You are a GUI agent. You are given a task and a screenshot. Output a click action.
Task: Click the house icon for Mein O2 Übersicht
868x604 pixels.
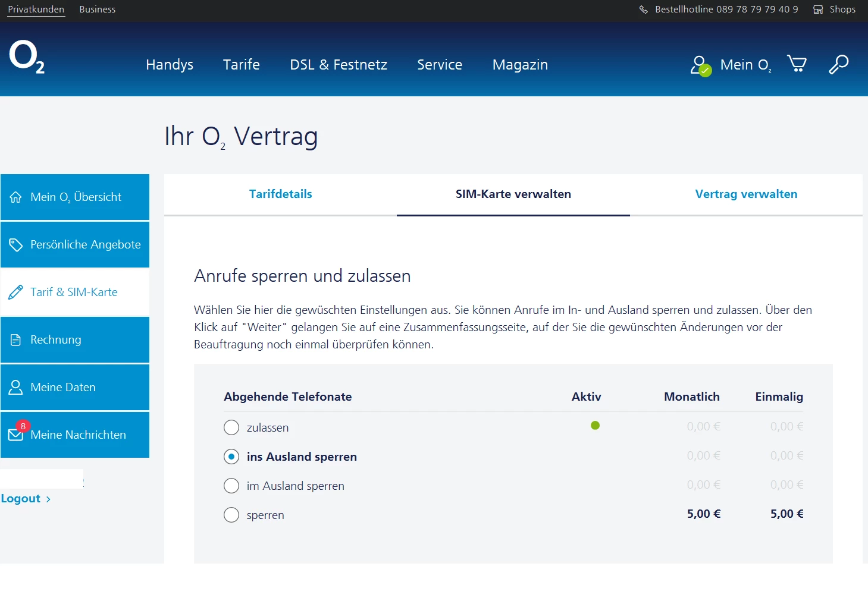point(15,197)
